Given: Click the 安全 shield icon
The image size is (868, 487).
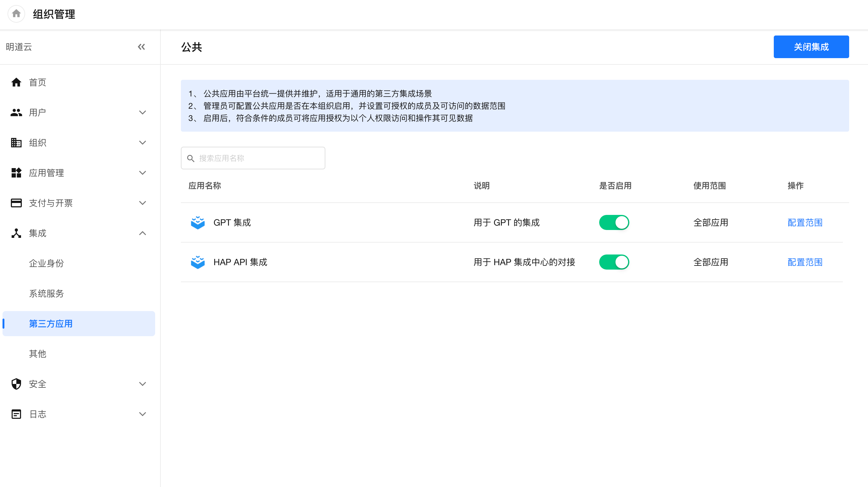Looking at the screenshot, I should point(16,384).
